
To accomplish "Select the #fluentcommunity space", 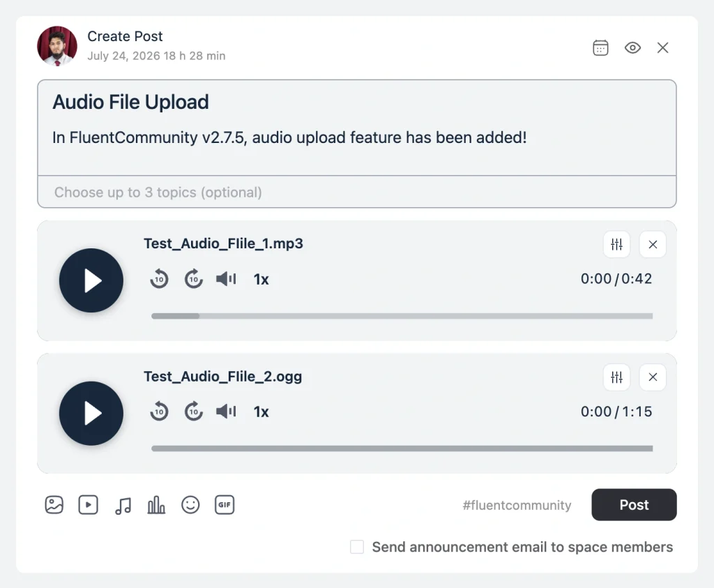I will [x=517, y=505].
